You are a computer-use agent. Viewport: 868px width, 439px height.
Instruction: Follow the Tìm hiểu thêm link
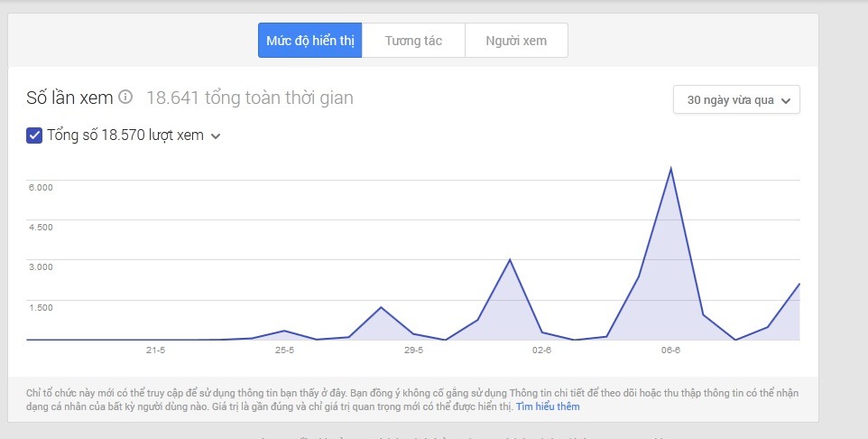548,406
